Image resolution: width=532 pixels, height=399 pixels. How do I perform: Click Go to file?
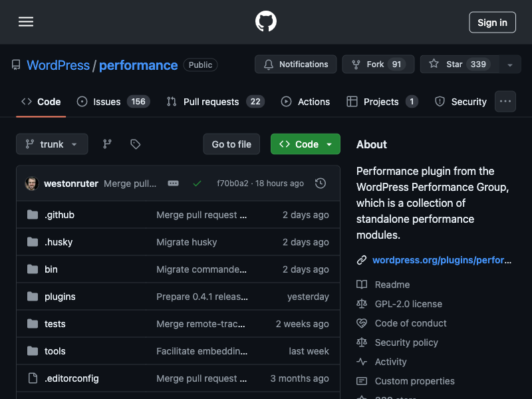231,144
